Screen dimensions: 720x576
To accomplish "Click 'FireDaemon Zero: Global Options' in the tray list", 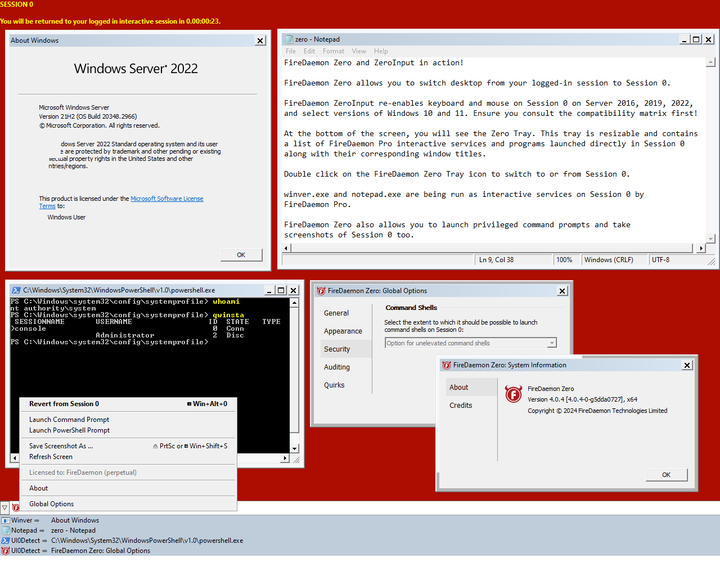I will point(101,551).
